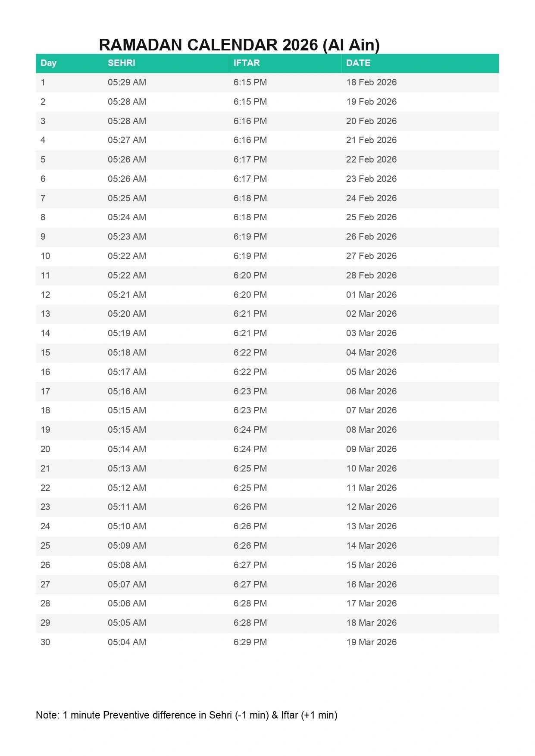Click the 'IFTAR' column header

(247, 63)
